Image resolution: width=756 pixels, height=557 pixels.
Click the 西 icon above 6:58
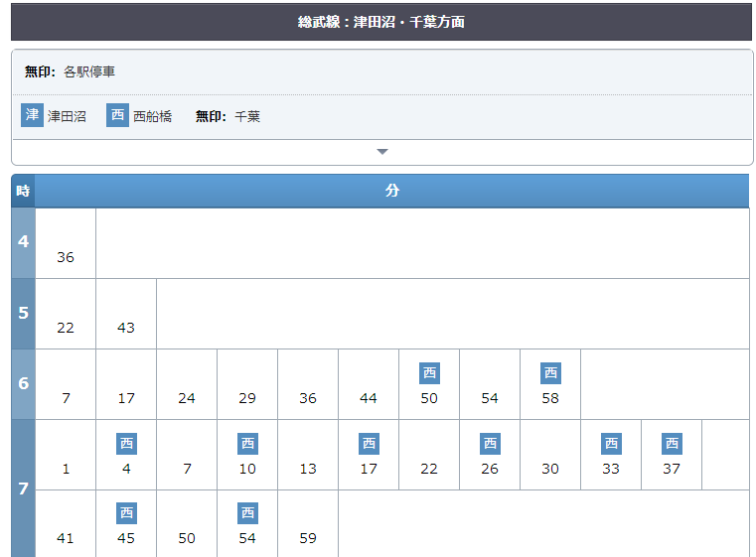(x=550, y=373)
